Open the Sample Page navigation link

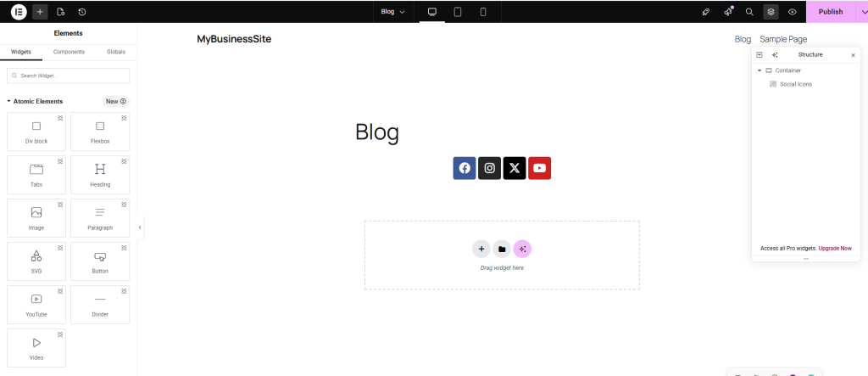tap(783, 39)
